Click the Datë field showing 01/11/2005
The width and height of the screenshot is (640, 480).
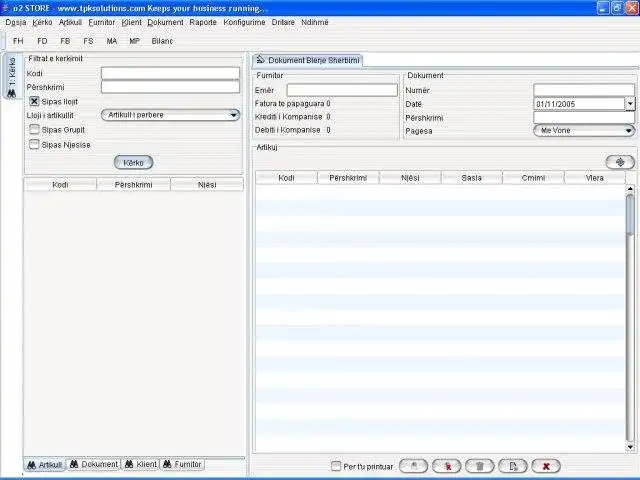click(579, 104)
